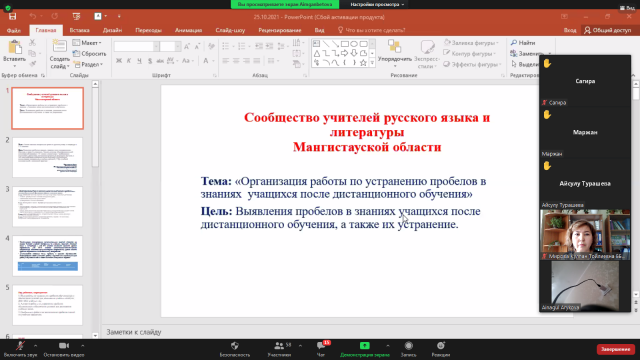This screenshot has width=640, height=360.
Task: Expand the shapes gallery more arrow
Action: click(x=372, y=63)
